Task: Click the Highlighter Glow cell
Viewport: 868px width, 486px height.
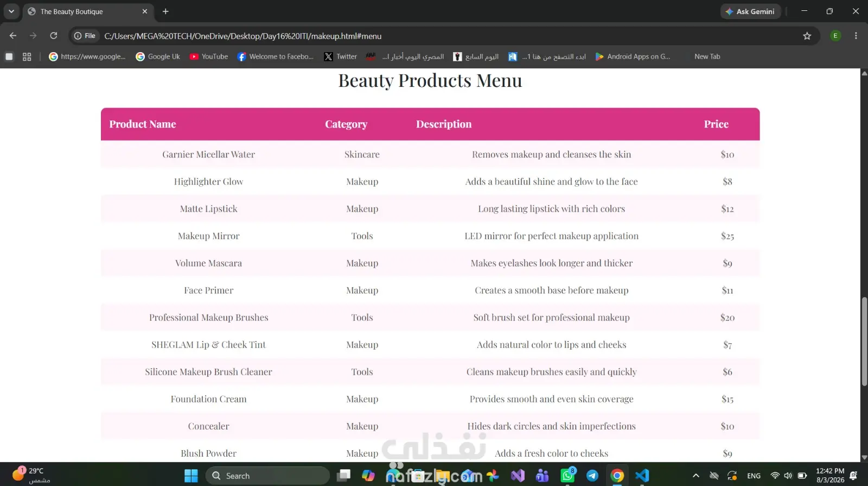Action: click(209, 181)
